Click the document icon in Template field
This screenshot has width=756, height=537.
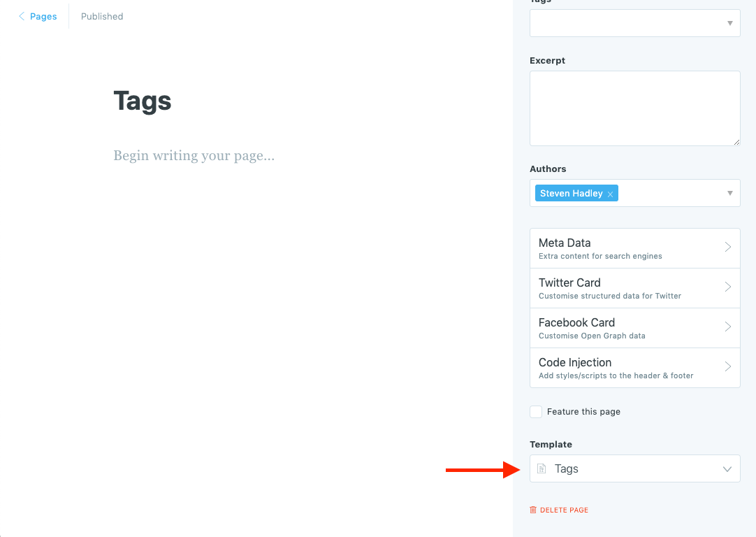click(541, 469)
